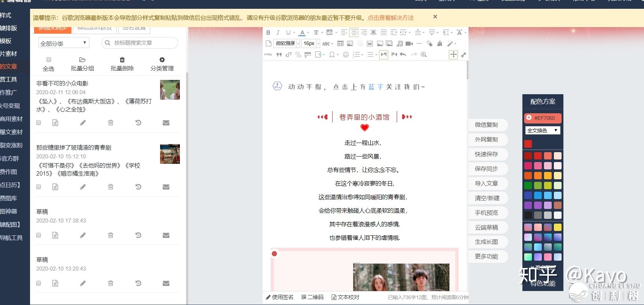
Task: Click the insert music icon
Action: point(400,44)
